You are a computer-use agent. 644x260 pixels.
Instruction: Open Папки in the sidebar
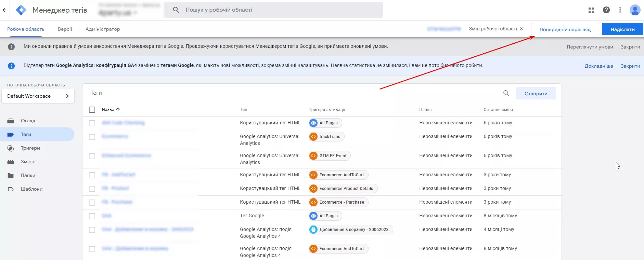(x=37, y=175)
